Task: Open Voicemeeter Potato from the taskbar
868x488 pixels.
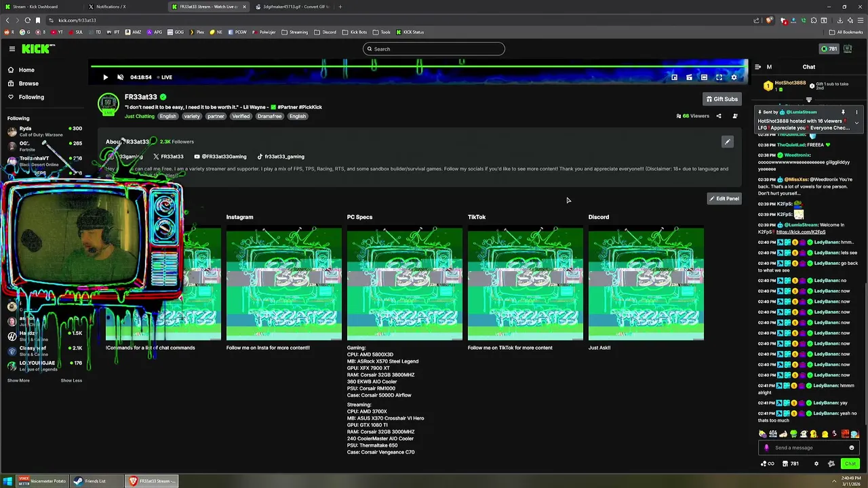Action: (43, 481)
